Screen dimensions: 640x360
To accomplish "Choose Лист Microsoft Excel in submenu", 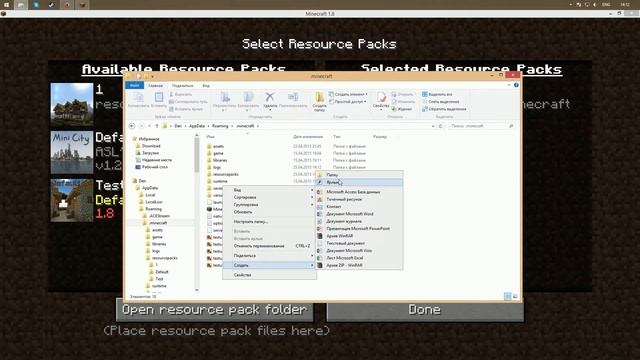I will [360, 258].
